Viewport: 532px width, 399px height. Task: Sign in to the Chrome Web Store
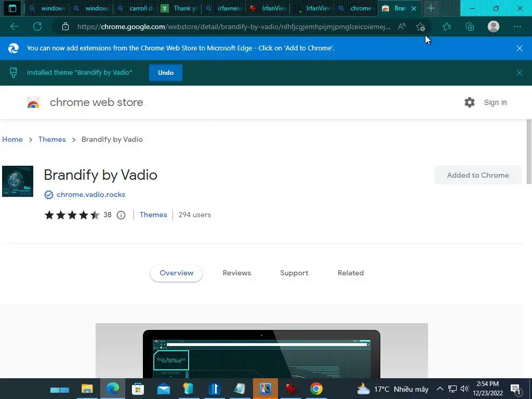[x=495, y=102]
